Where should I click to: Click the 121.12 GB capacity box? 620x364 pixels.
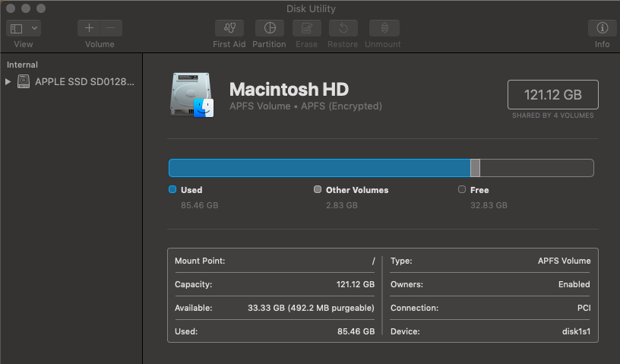[x=553, y=94]
